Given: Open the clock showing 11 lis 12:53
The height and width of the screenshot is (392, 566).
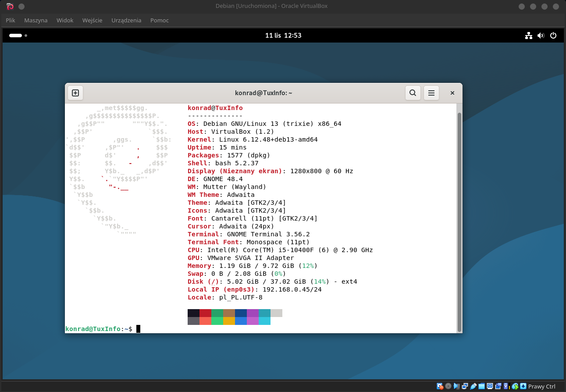Looking at the screenshot, I should [283, 36].
